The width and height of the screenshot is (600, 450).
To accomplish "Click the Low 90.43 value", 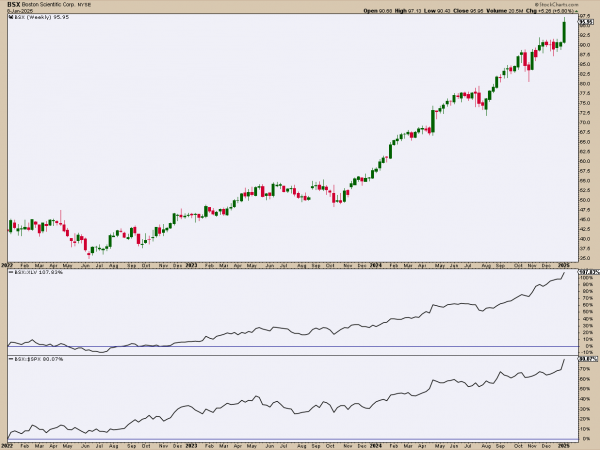I will tap(437, 11).
